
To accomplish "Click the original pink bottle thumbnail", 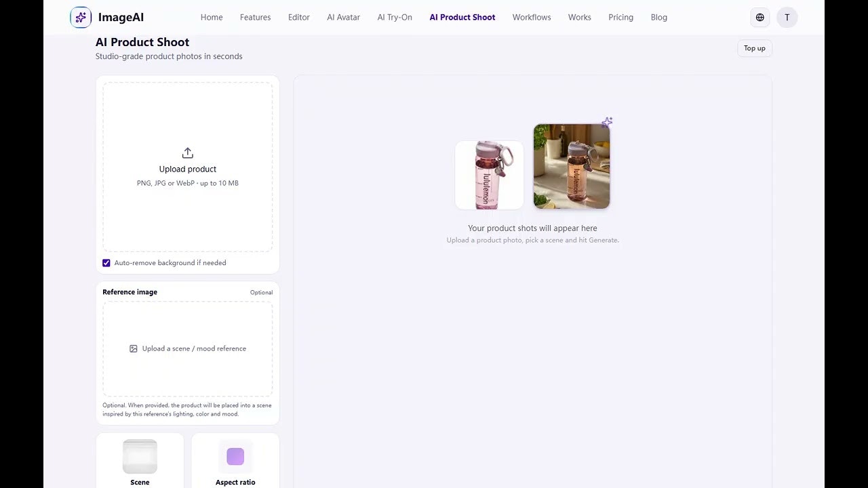I will 489,174.
